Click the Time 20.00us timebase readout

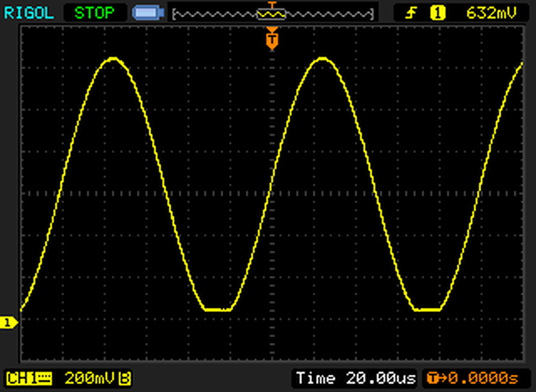pyautogui.click(x=356, y=379)
